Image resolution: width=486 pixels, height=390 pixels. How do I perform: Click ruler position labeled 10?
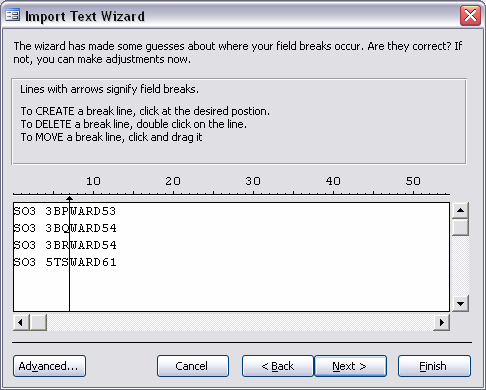pos(93,181)
